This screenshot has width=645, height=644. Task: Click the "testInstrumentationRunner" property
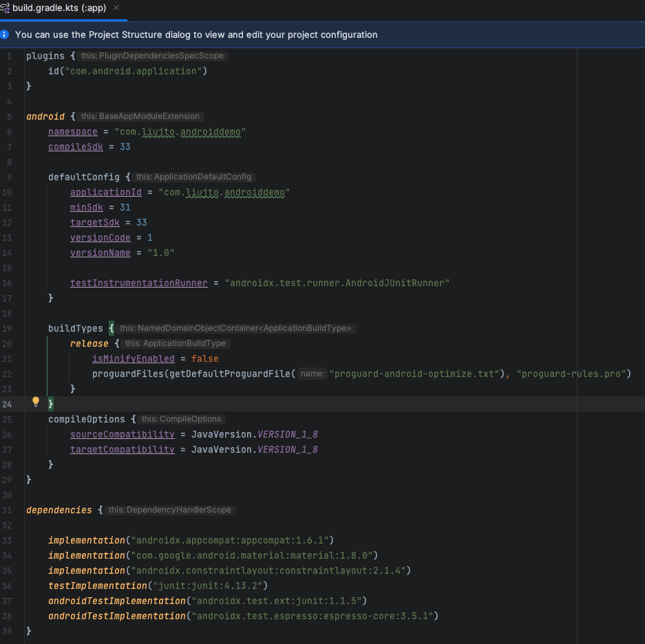tap(139, 283)
